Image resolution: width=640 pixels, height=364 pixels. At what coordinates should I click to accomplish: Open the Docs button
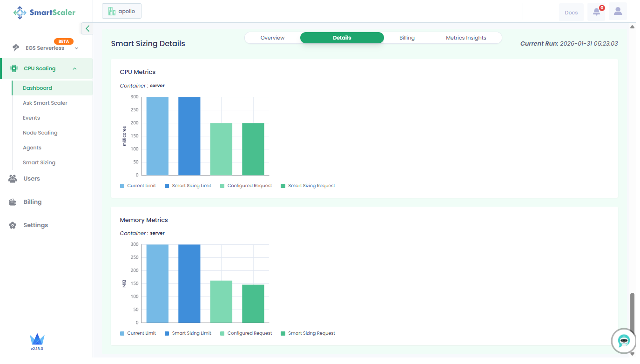click(x=571, y=13)
